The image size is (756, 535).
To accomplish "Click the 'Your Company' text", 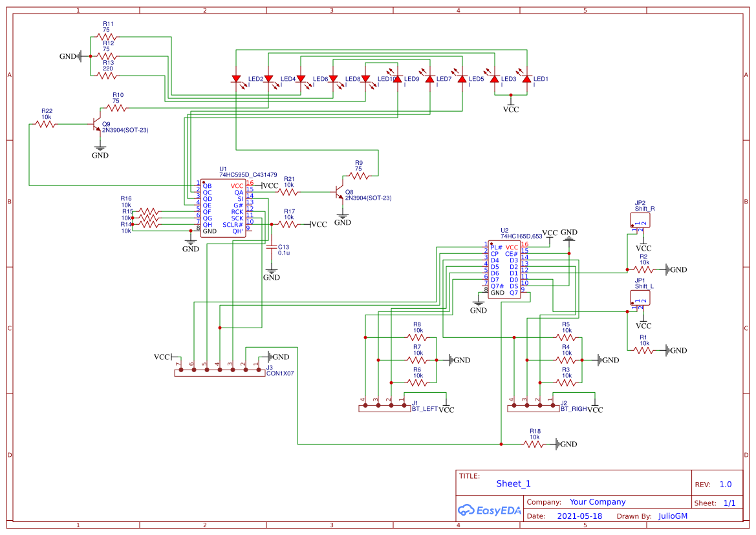I will pyautogui.click(x=598, y=502).
